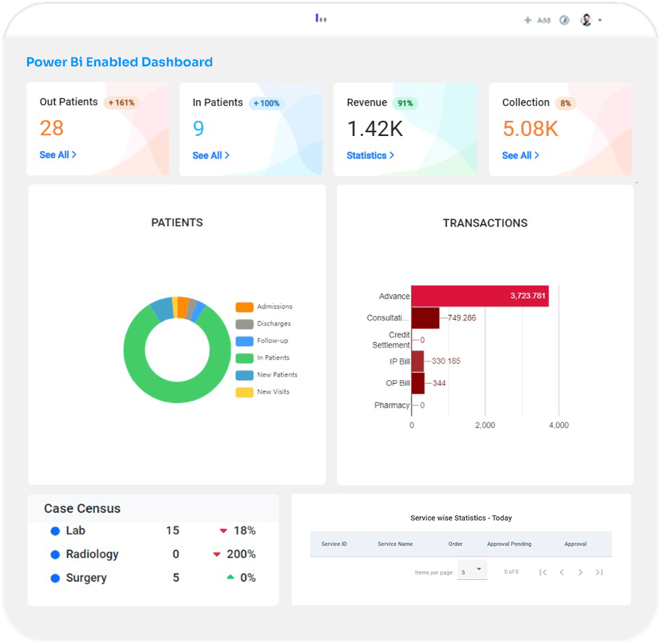
Task: Open the profile dropdown arrow
Action: pyautogui.click(x=601, y=21)
